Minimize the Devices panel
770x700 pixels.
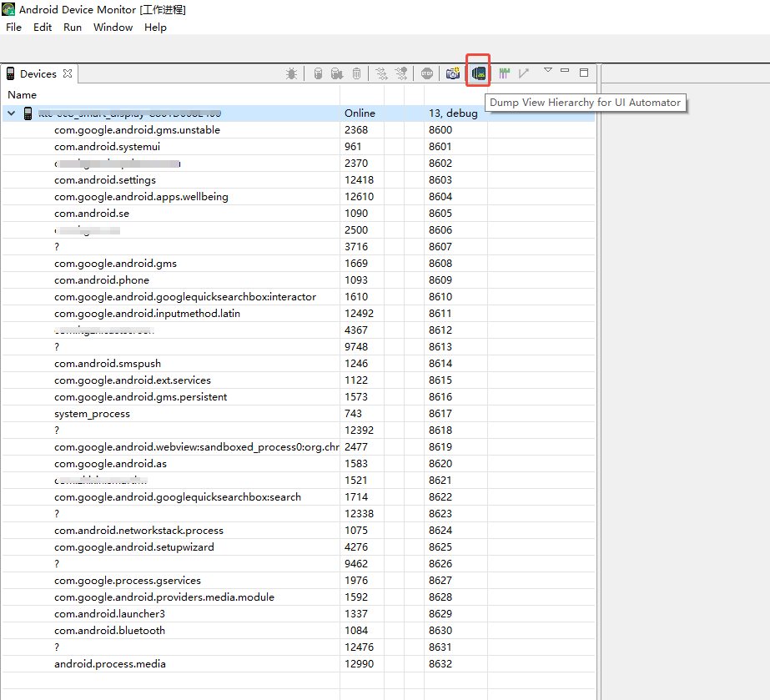[x=565, y=70]
